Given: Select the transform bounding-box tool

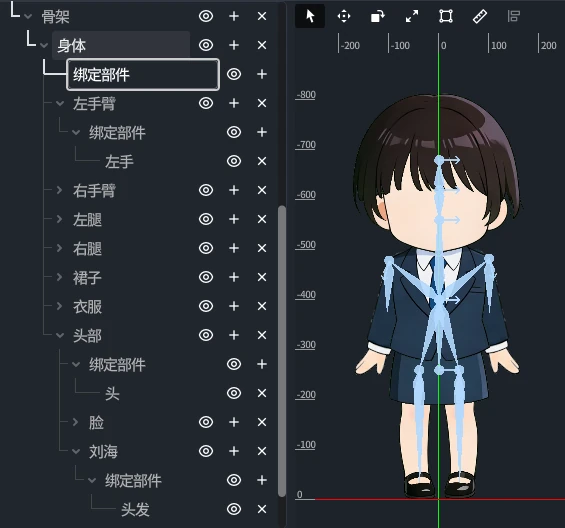Looking at the screenshot, I should pyautogui.click(x=446, y=16).
